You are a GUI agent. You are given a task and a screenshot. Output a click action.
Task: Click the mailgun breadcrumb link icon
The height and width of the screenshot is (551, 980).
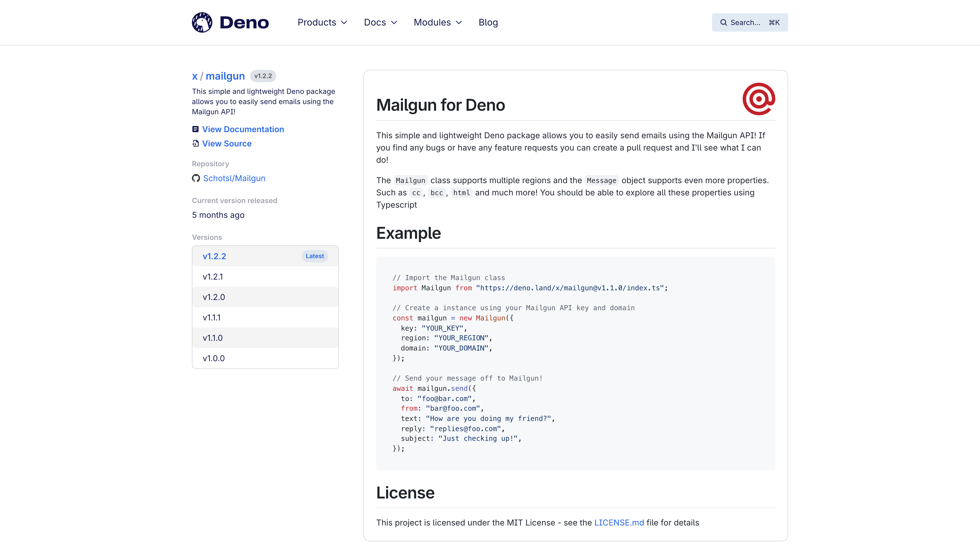(x=225, y=75)
